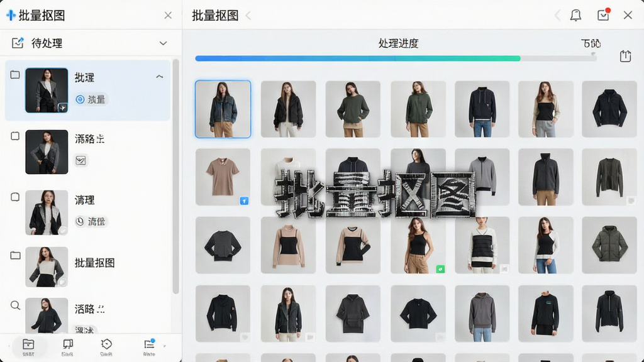644x362 pixels.
Task: Open the bottom toolbar chat bubble icon
Action: click(x=67, y=344)
